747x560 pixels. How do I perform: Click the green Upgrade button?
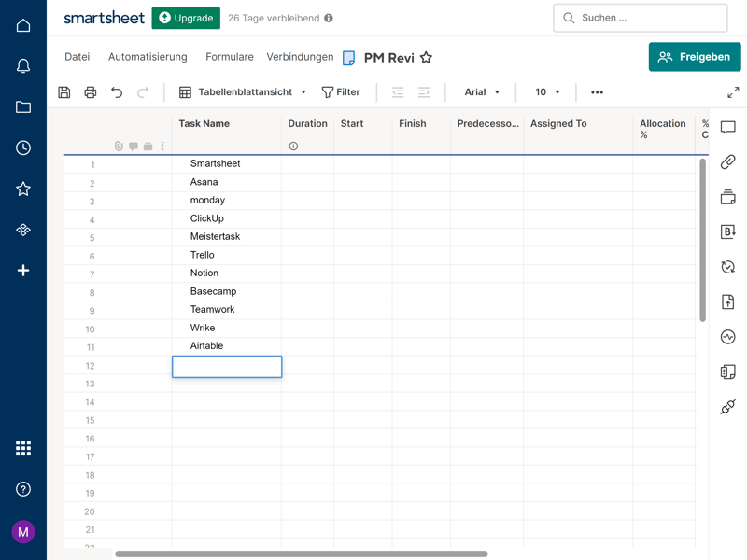pos(186,18)
